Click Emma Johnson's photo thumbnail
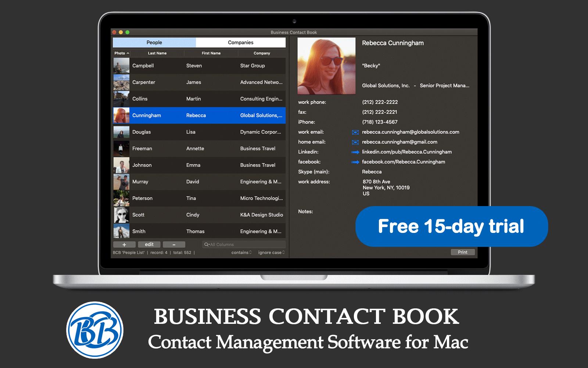Screen dimensions: 588x368 [x=121, y=165]
